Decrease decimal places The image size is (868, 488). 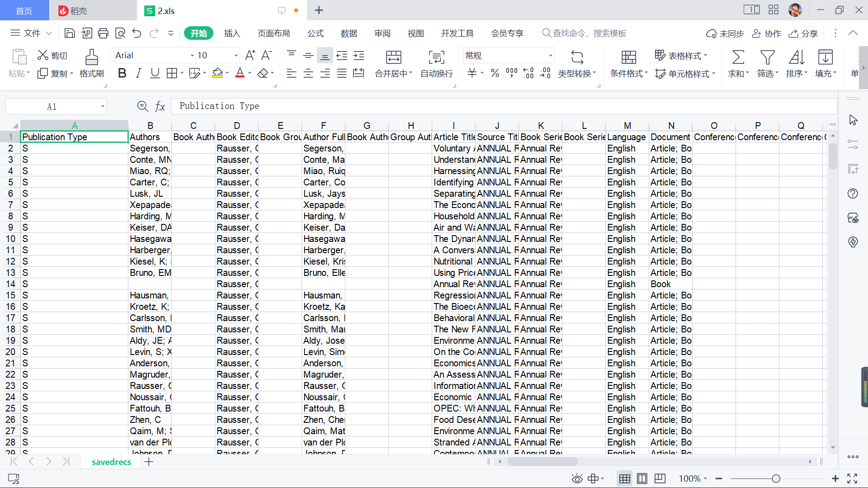click(546, 73)
